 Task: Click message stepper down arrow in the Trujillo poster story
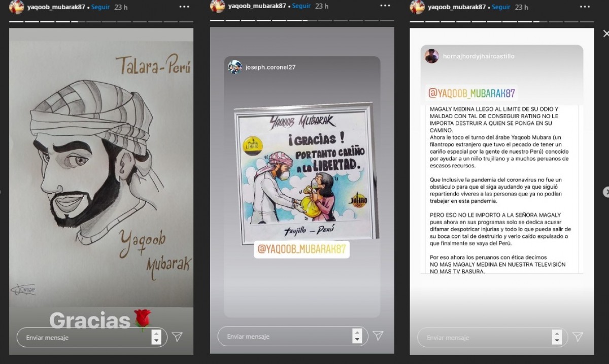(357, 340)
